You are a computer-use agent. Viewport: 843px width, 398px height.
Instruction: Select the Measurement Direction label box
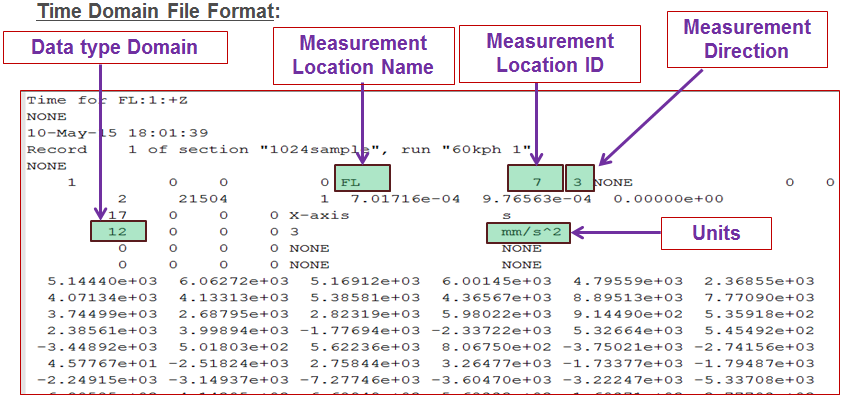(x=747, y=39)
